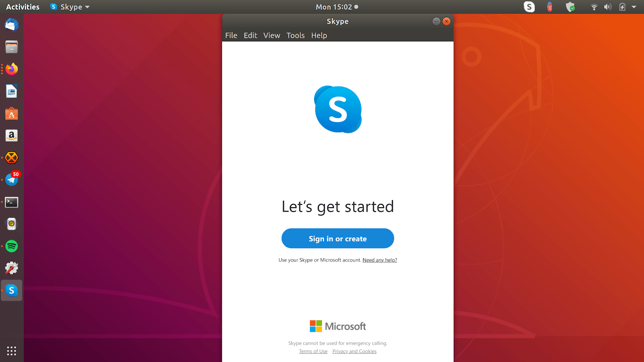Viewport: 644px width, 362px height.
Task: Open the Terms of Use link
Action: 313,352
